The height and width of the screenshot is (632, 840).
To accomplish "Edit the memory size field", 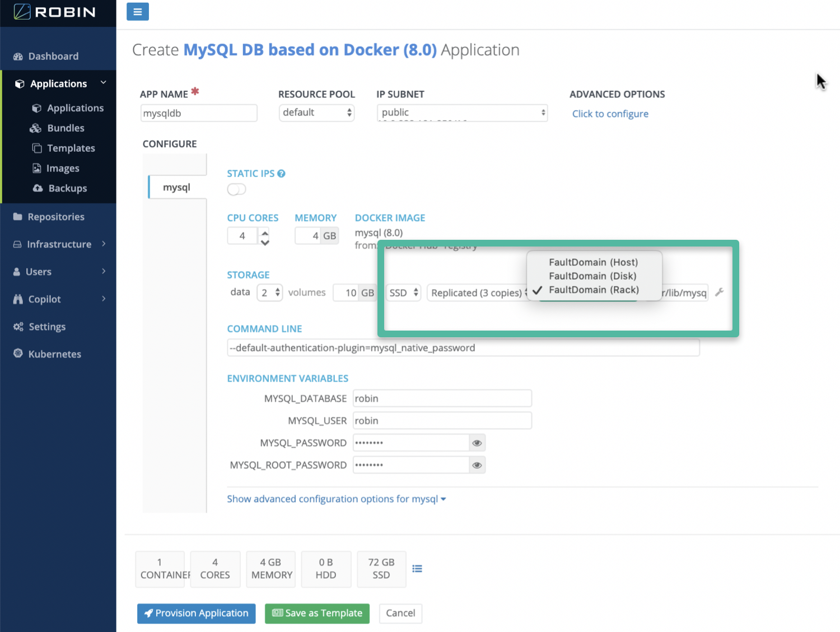I will (x=308, y=236).
